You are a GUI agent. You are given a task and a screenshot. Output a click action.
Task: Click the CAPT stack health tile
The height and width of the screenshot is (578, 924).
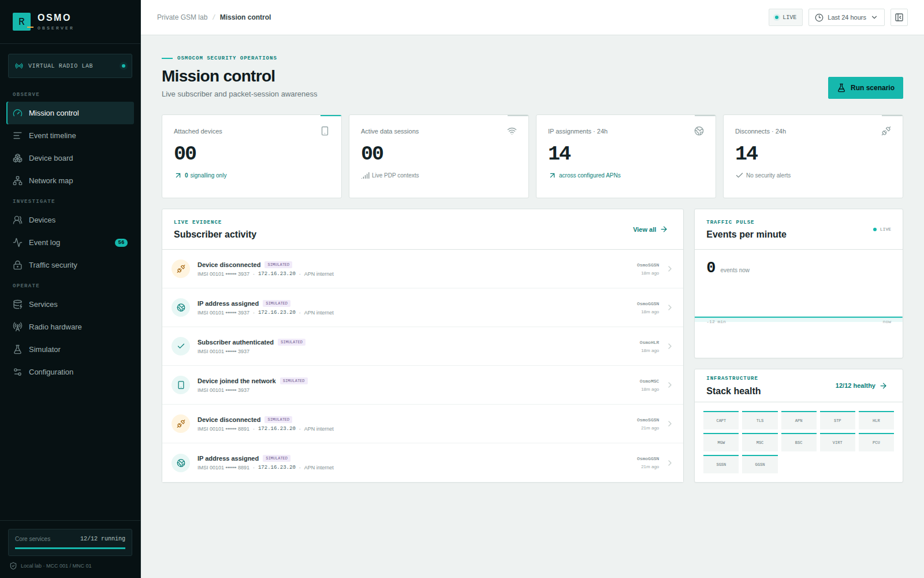(721, 420)
